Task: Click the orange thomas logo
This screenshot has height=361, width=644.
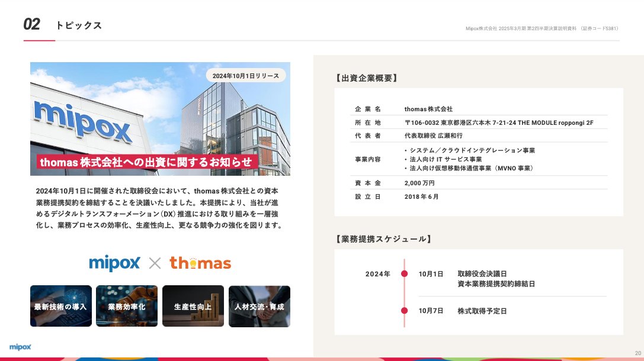Action: point(200,263)
